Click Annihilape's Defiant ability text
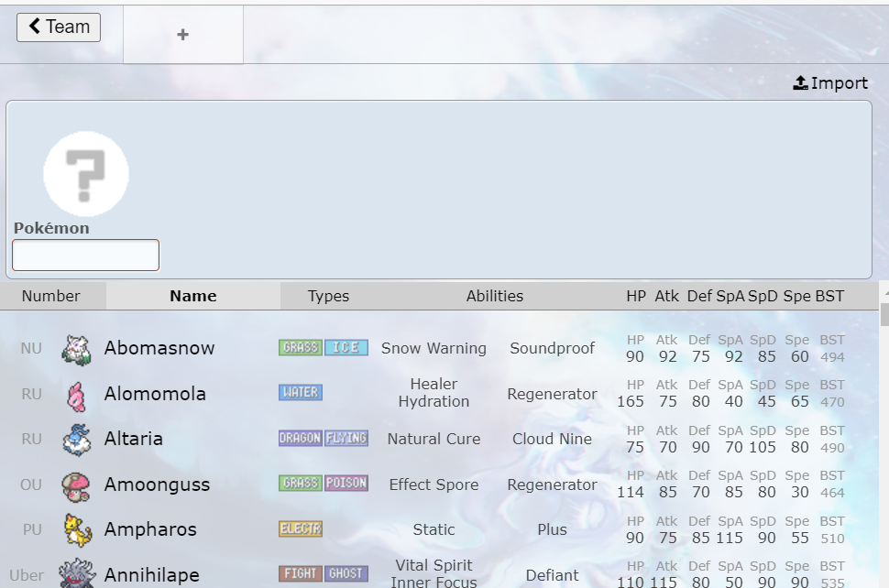The image size is (889, 588). pos(553,575)
